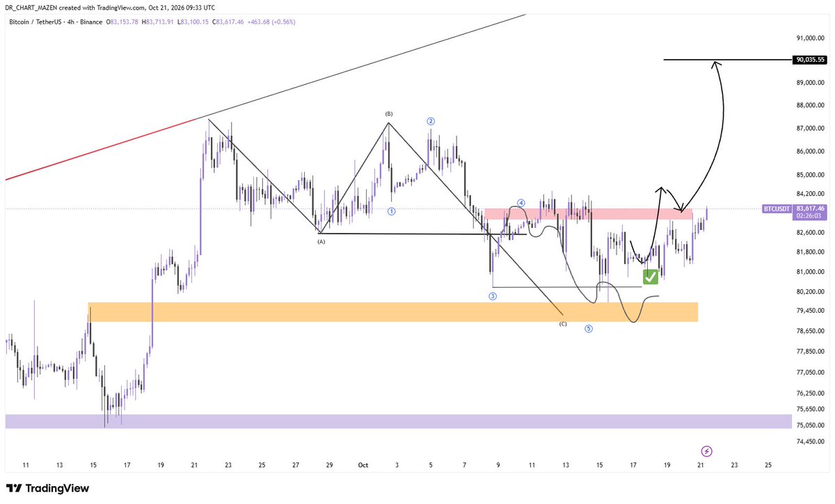The height and width of the screenshot is (504, 835).
Task: Select the circled wave 3 label
Action: [x=493, y=296]
